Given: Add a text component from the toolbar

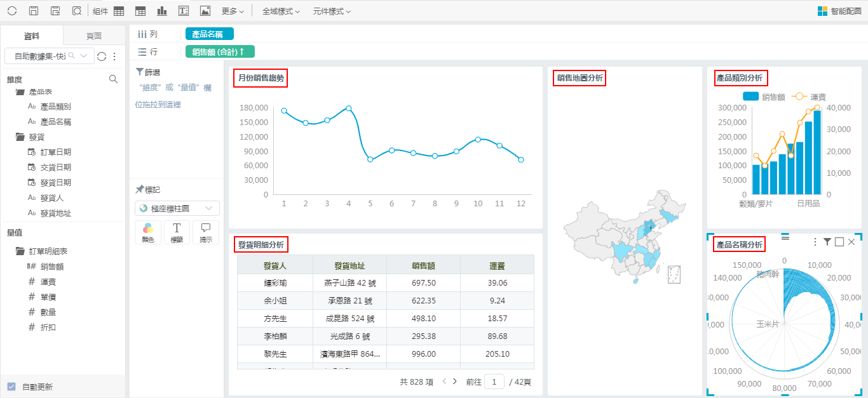Looking at the screenshot, I should coord(184,11).
